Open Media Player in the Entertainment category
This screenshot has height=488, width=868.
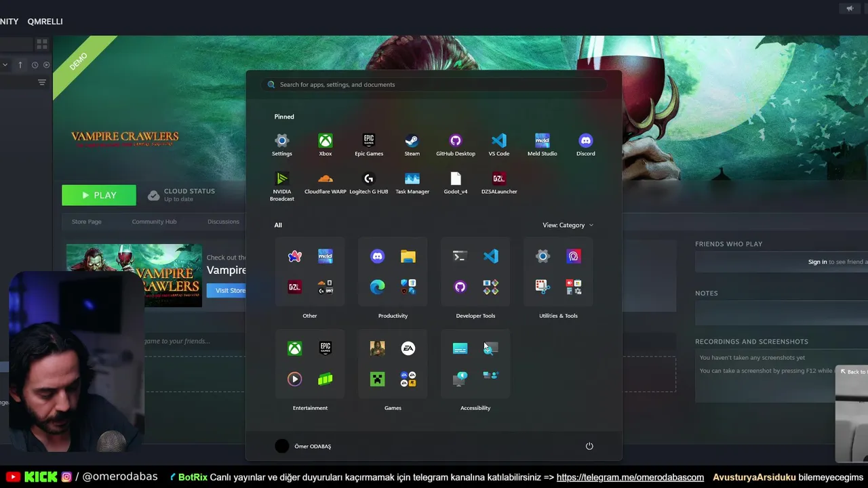tap(295, 379)
